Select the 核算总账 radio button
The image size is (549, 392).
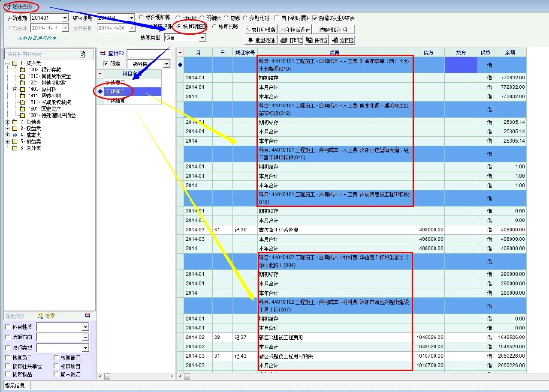(214, 27)
